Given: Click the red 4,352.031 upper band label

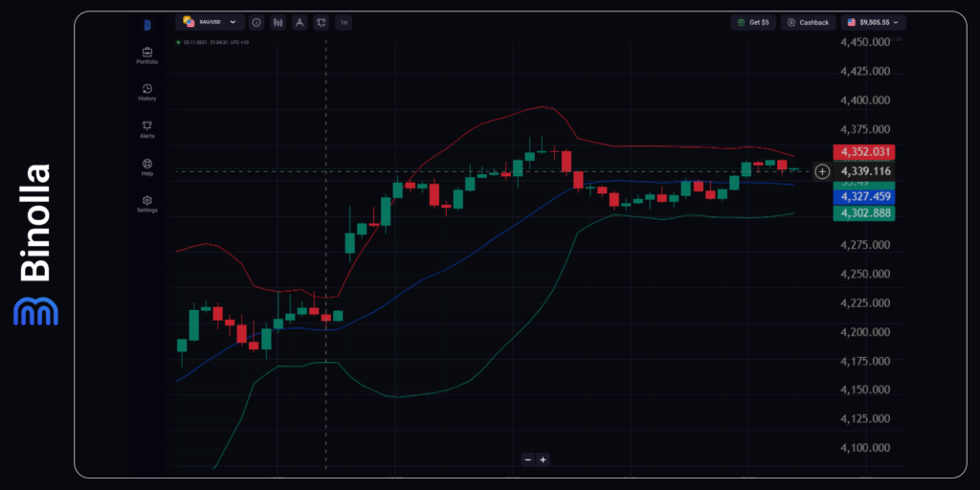Looking at the screenshot, I should [864, 152].
